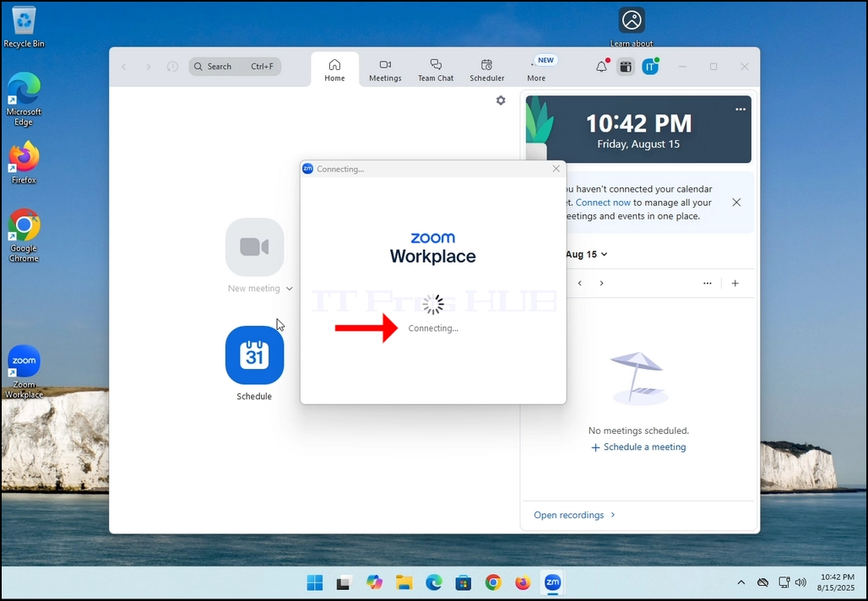Image resolution: width=868 pixels, height=601 pixels.
Task: Dismiss the calendar connection banner
Action: (736, 202)
